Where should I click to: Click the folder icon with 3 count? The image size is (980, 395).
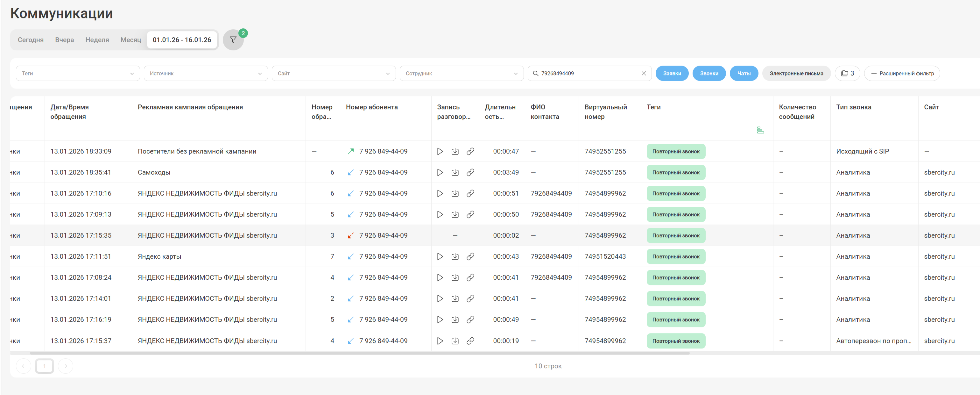tap(847, 73)
